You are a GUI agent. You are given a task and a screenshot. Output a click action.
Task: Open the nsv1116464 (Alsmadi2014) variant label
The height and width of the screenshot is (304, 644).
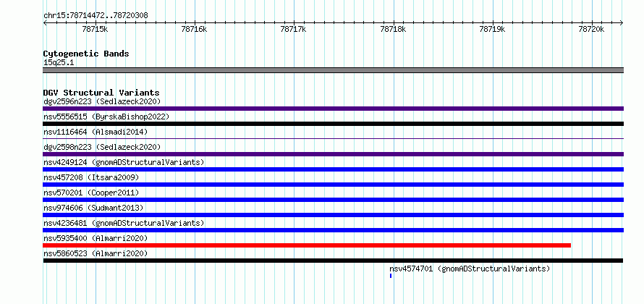96,132
